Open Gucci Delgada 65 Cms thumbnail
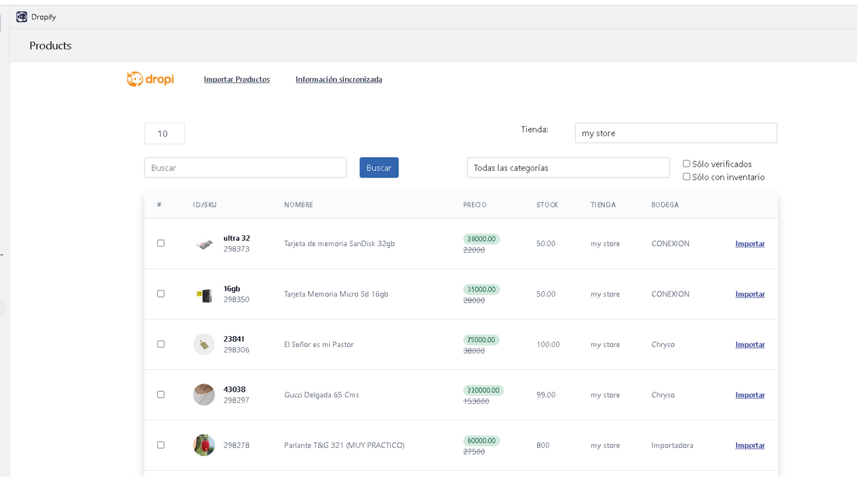The height and width of the screenshot is (488, 868). click(x=204, y=394)
